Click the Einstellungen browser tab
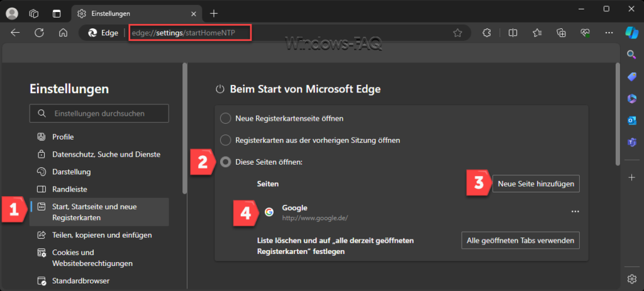 coord(138,14)
